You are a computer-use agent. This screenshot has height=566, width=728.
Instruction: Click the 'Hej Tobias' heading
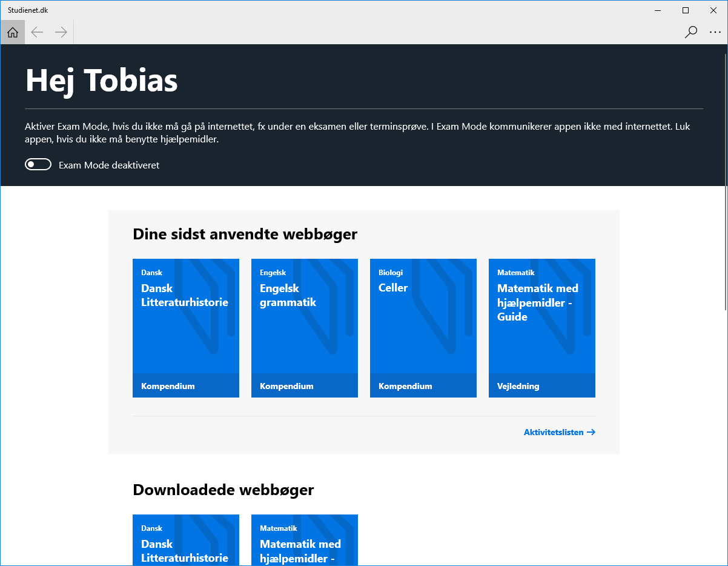102,80
